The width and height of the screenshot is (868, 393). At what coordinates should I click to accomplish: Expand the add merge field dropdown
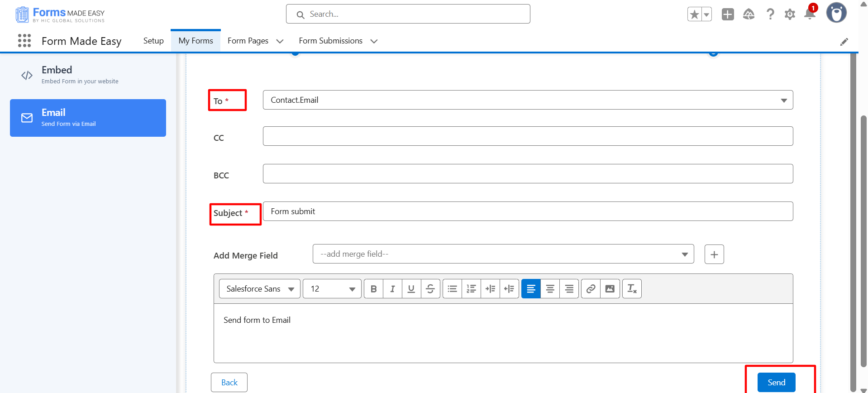[x=503, y=254]
